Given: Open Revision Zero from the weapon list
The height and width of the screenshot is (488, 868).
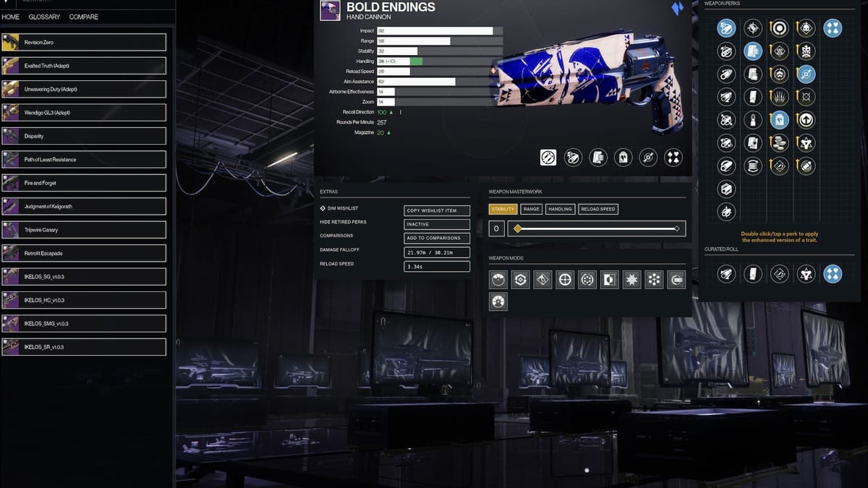Looking at the screenshot, I should [84, 43].
